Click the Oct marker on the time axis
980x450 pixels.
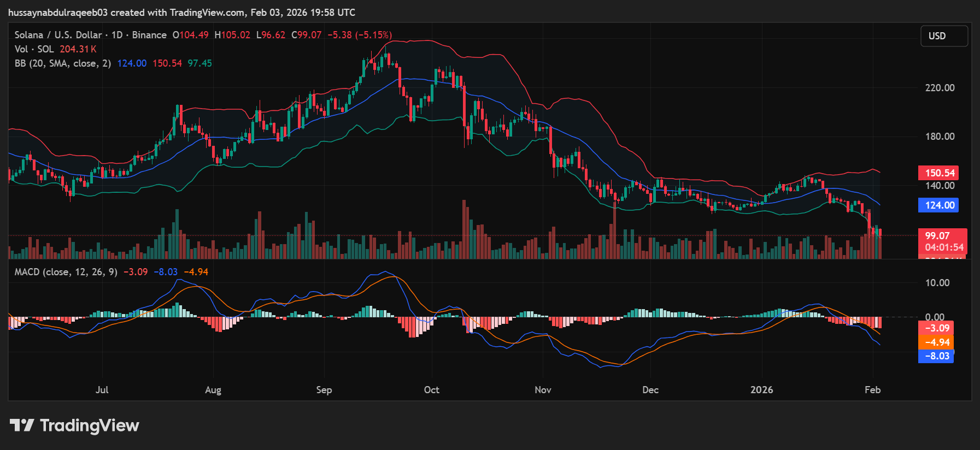431,390
